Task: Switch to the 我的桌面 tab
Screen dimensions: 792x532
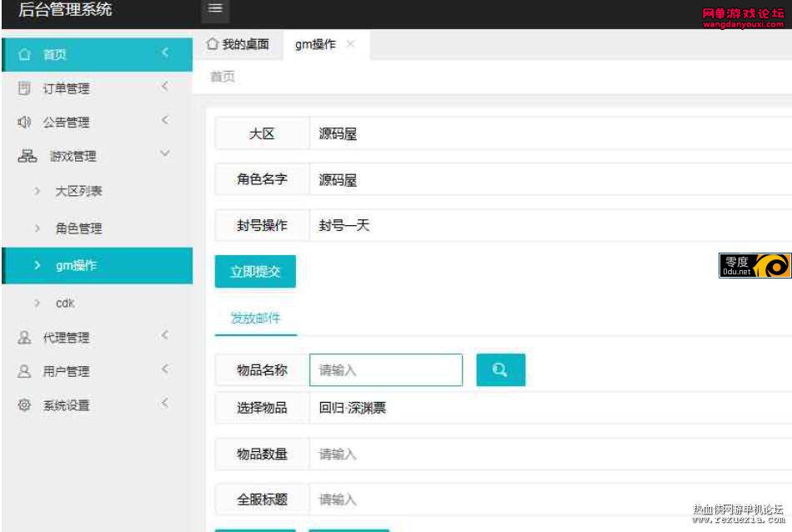Action: click(238, 44)
